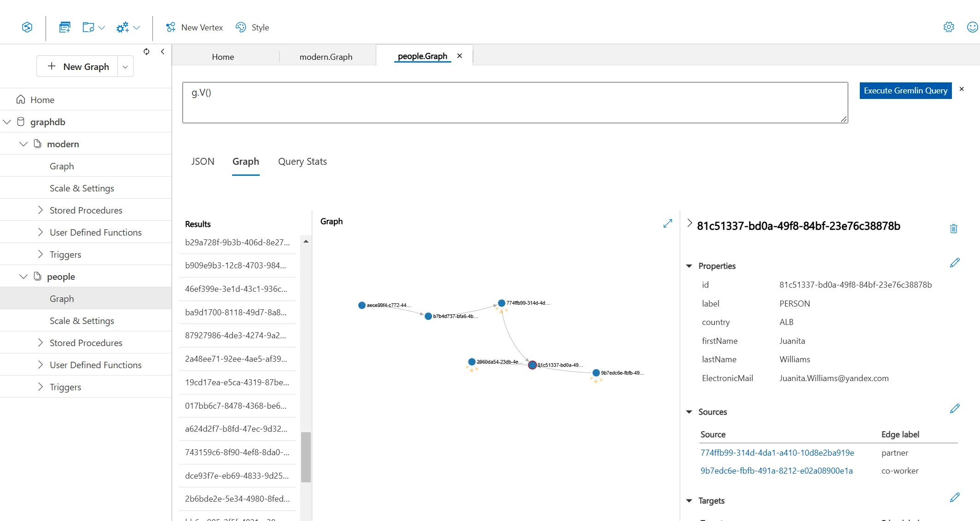
Task: Collapse the Sources section
Action: point(689,412)
